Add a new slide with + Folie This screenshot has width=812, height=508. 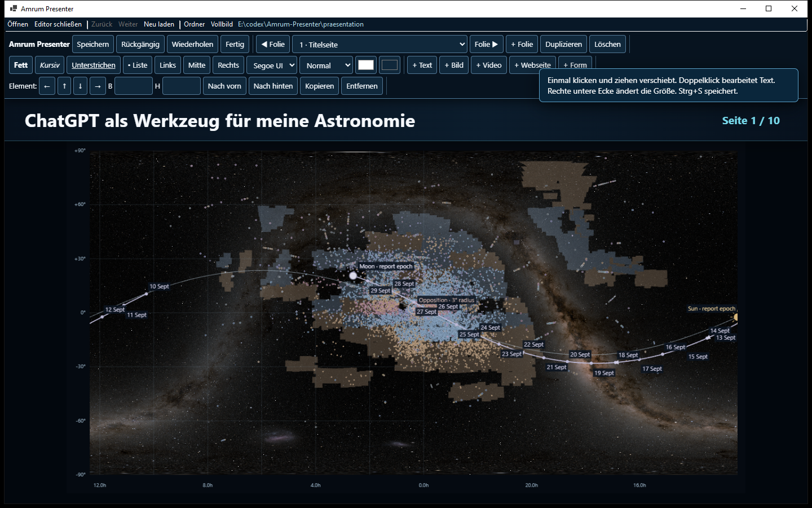(522, 45)
